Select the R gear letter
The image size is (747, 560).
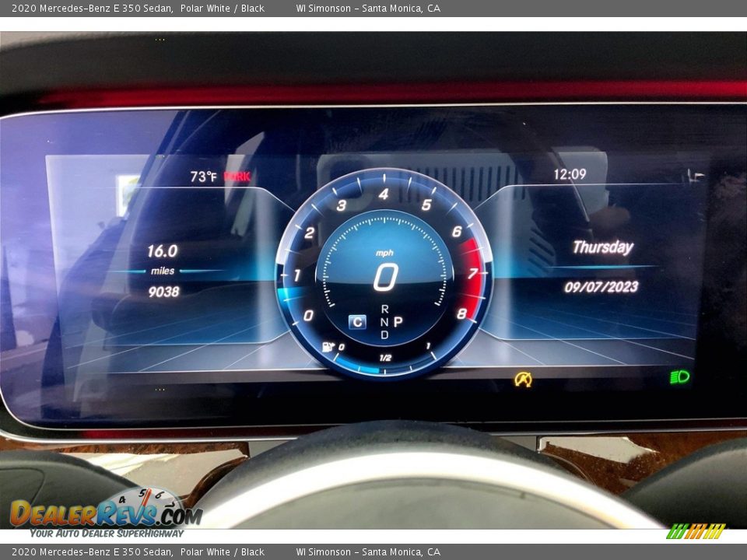click(x=384, y=309)
